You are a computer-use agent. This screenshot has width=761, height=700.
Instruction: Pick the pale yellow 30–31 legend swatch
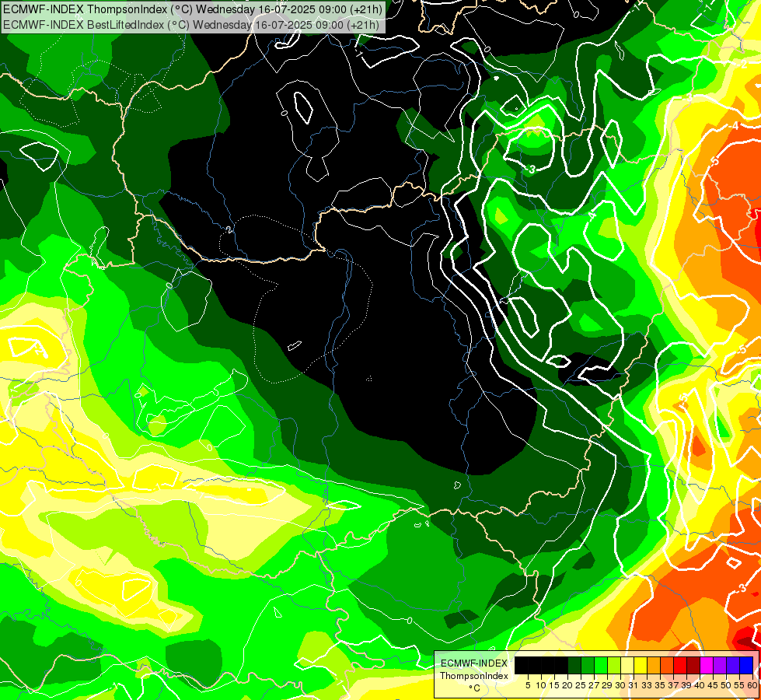627,666
